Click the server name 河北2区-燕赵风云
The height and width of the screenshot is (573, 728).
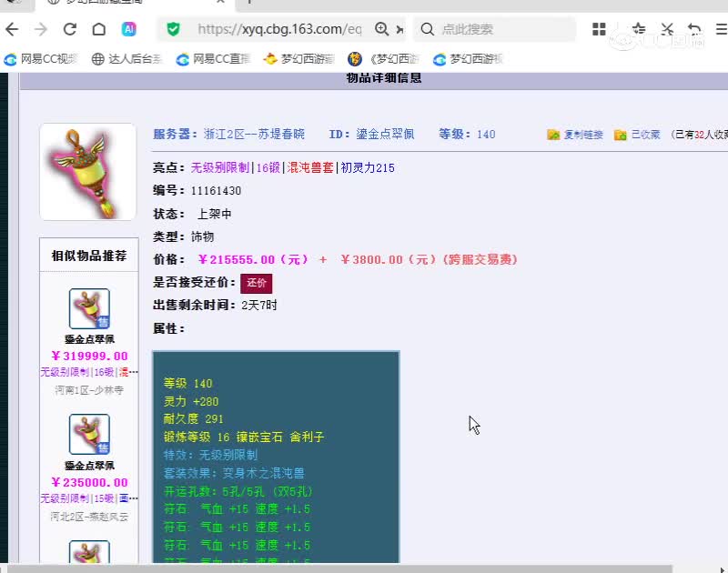tap(89, 517)
